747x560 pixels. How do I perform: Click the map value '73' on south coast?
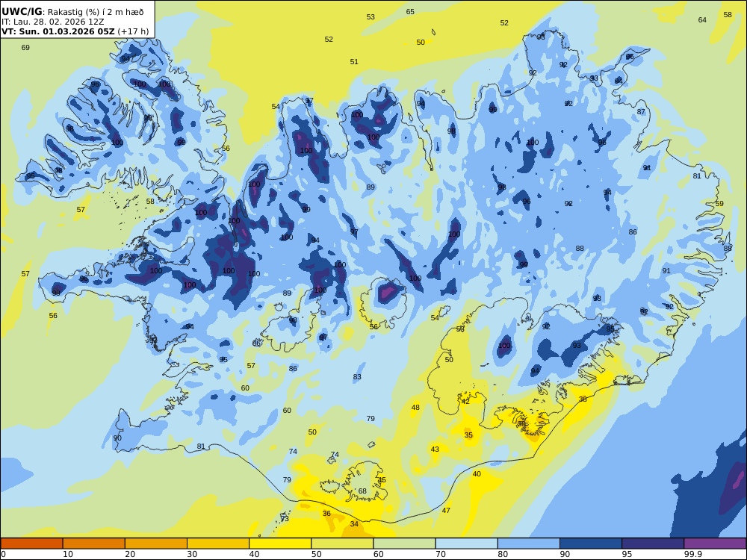tap(285, 519)
